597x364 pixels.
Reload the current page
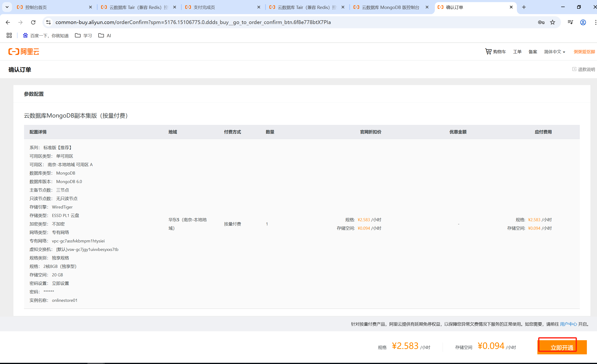pos(33,22)
